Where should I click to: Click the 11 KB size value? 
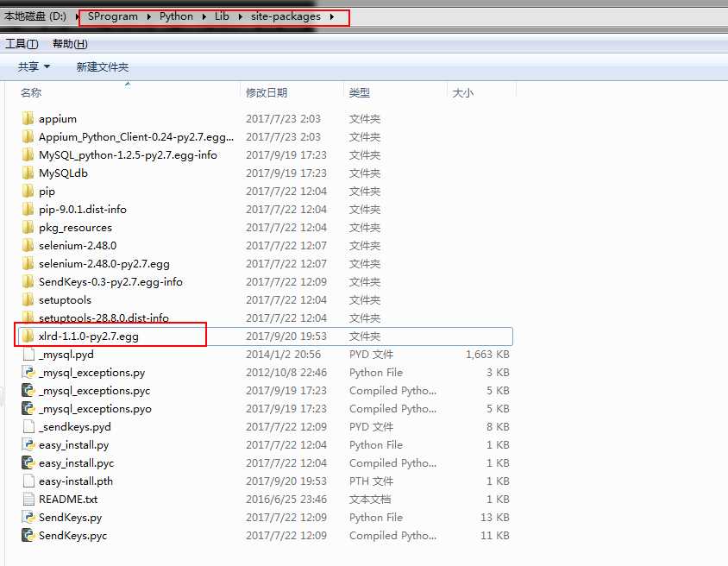coord(495,535)
